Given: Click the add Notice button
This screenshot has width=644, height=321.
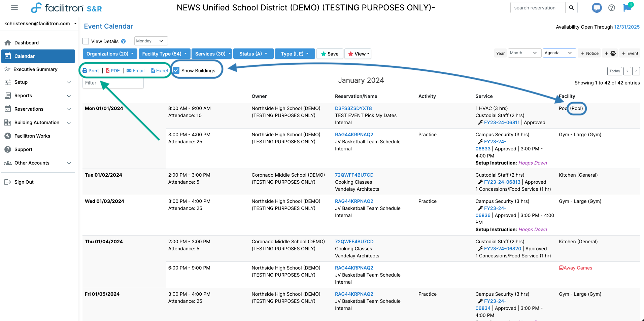Looking at the screenshot, I should tap(589, 53).
